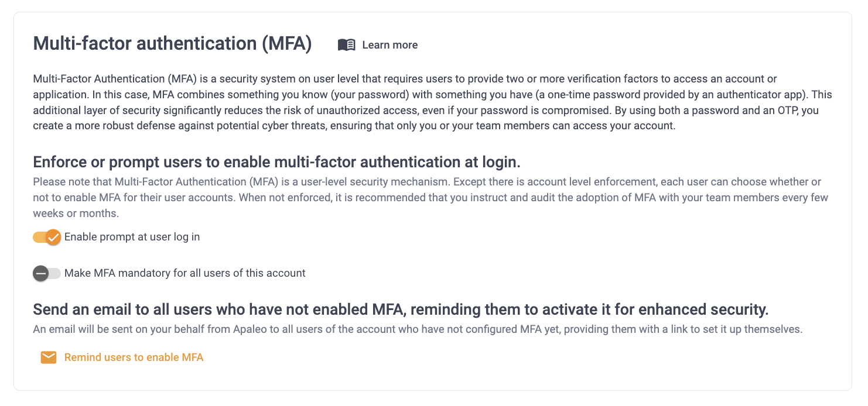868x406 pixels.
Task: Click the Send an email to all users heading
Action: tap(401, 309)
